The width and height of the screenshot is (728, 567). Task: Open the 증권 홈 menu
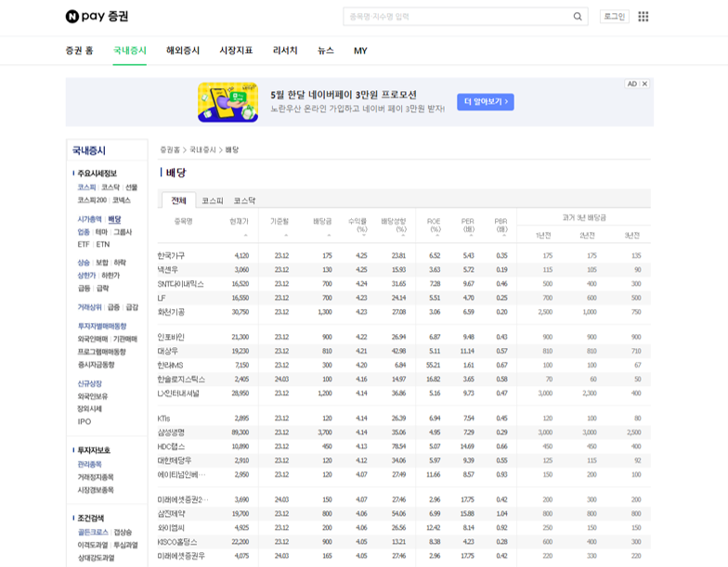click(80, 50)
